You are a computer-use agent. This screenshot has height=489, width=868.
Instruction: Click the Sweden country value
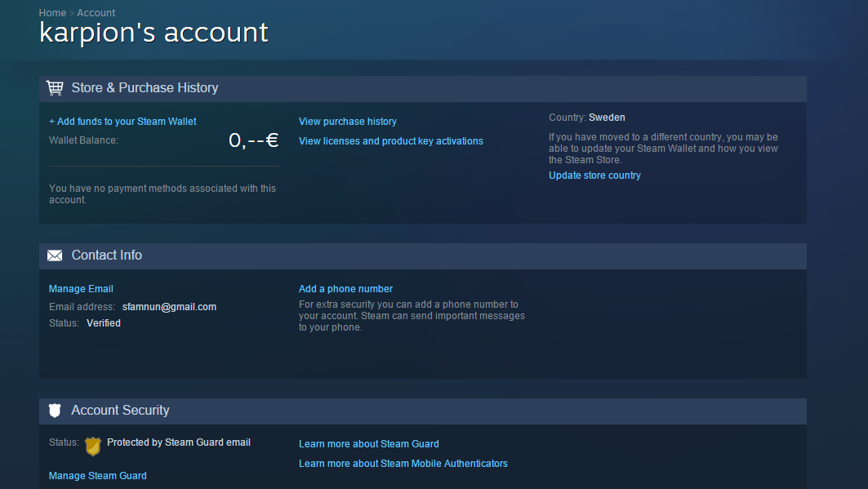tap(607, 118)
